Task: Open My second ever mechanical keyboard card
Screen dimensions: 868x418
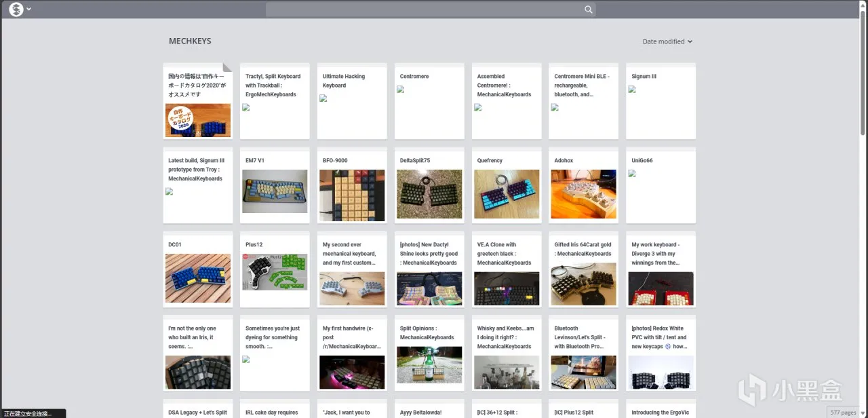Action: click(352, 269)
